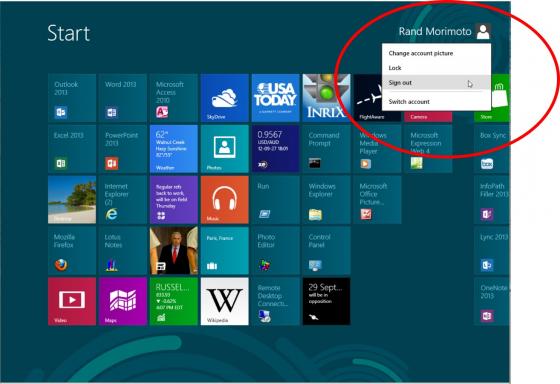Open the RUSSELL finance tile
The width and height of the screenshot is (560, 384).
174,301
